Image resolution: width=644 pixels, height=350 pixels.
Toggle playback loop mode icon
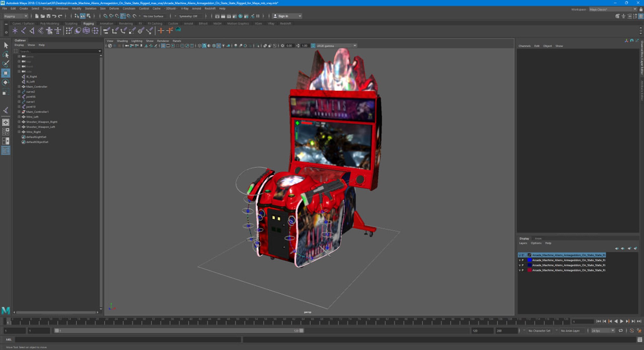(621, 331)
